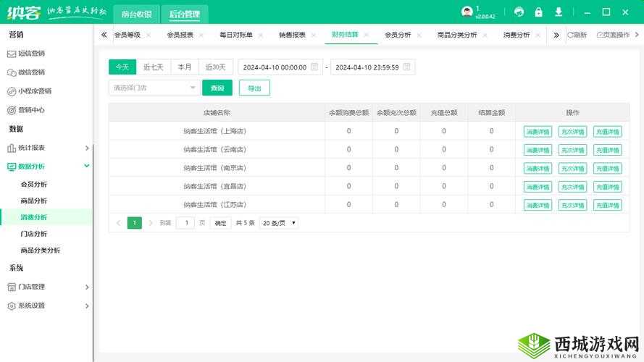Switch to the 商品分类分析 tab

coord(457,35)
